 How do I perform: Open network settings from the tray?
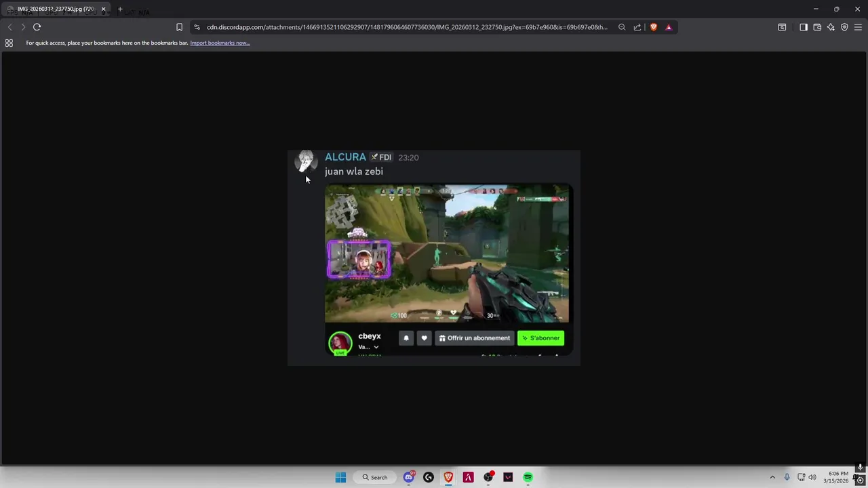pyautogui.click(x=801, y=477)
